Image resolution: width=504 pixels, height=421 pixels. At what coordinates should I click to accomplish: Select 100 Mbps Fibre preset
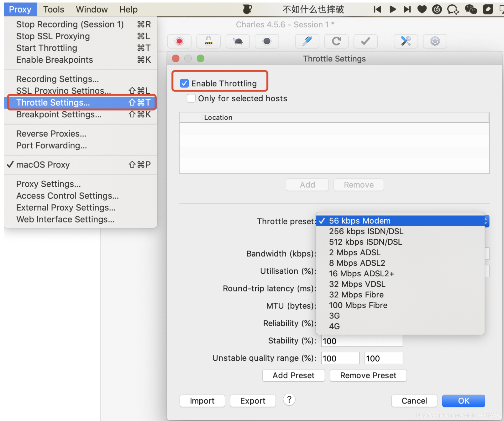coord(400,305)
